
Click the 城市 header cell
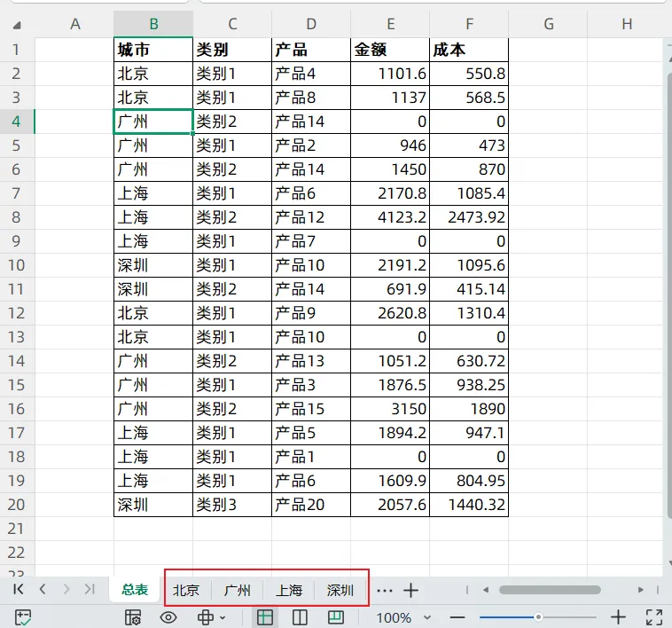pyautogui.click(x=153, y=50)
